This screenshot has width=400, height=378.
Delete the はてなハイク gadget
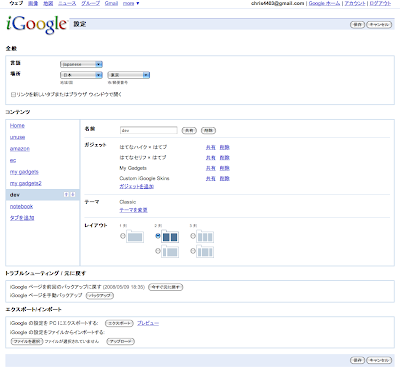coord(225,147)
